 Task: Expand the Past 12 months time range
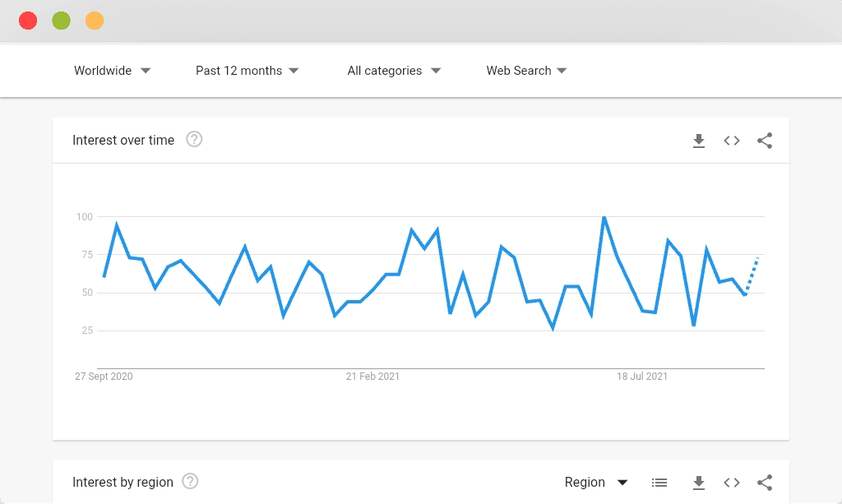[x=247, y=71]
